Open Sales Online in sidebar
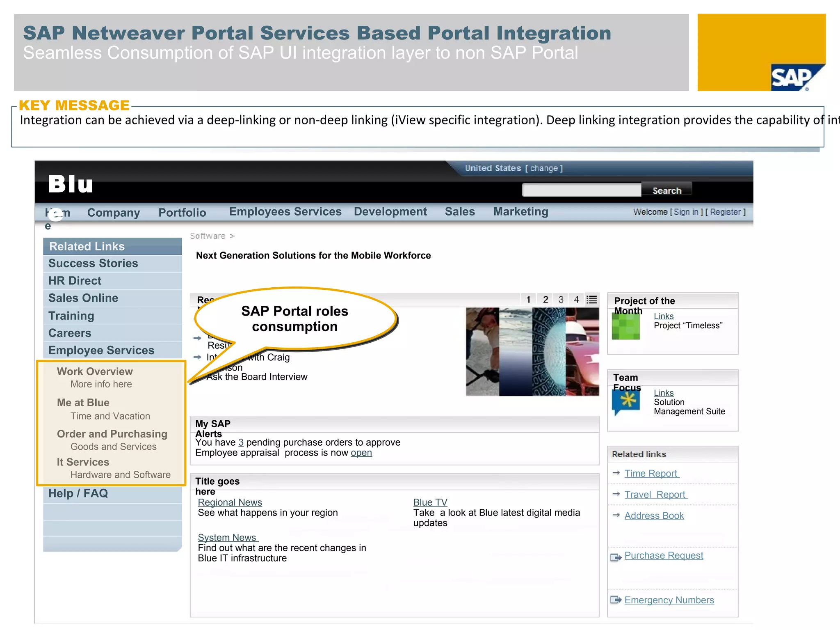 click(x=112, y=298)
